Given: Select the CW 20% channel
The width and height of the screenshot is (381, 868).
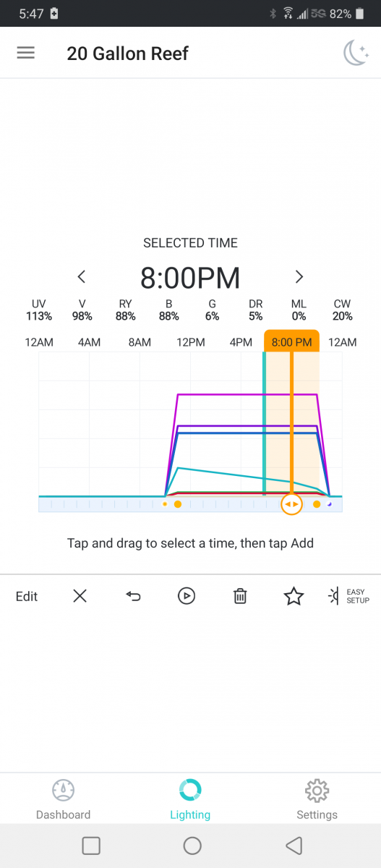Looking at the screenshot, I should (x=342, y=310).
